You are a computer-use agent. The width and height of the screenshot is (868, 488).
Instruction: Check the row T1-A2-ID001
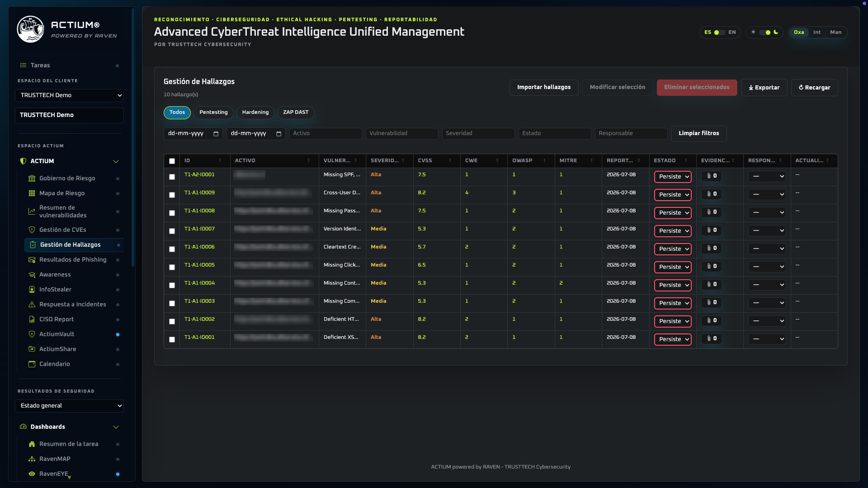(x=172, y=177)
